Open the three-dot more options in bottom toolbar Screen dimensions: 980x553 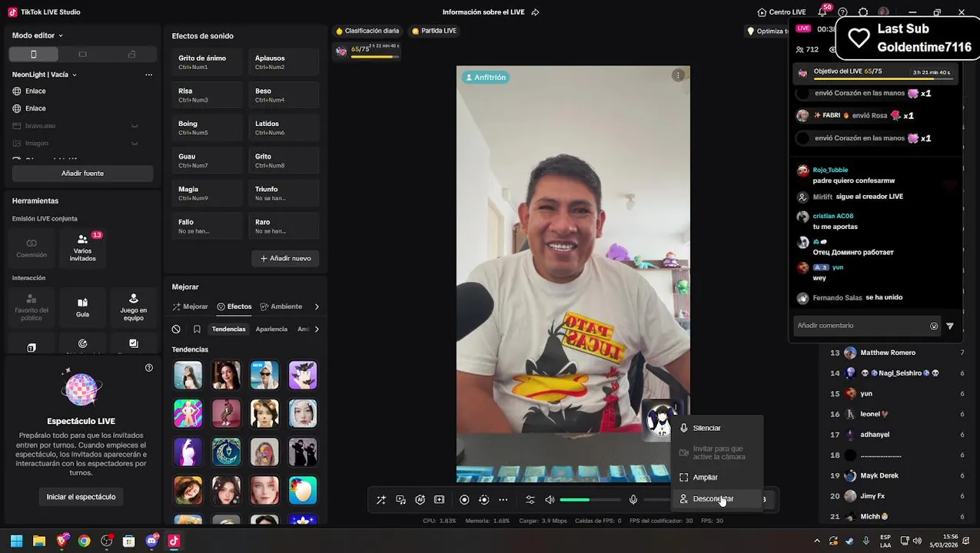click(x=503, y=499)
